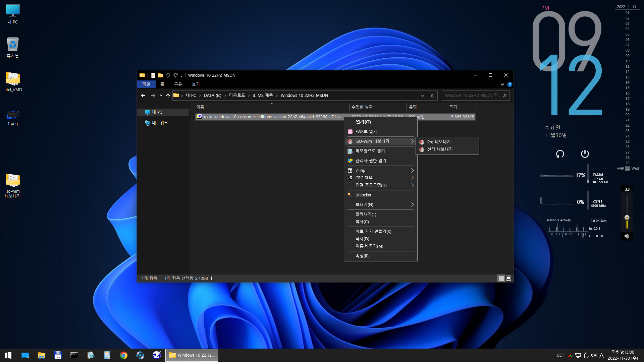644x362 pixels.
Task: Expand the DATA (E:) breadcrumb chevron
Action: point(225,96)
